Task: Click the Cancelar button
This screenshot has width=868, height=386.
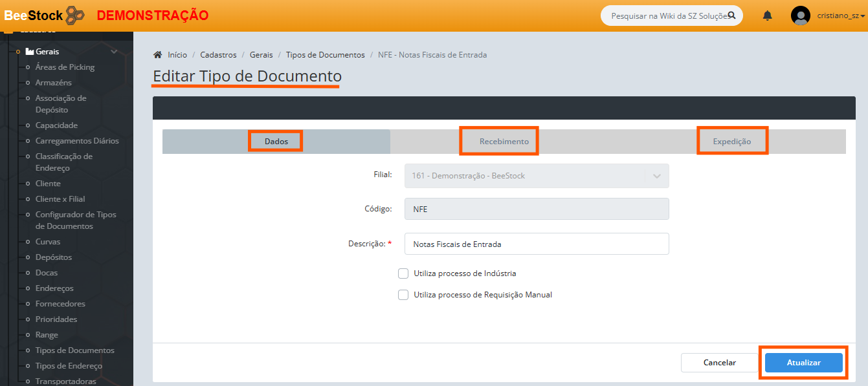Action: 719,363
